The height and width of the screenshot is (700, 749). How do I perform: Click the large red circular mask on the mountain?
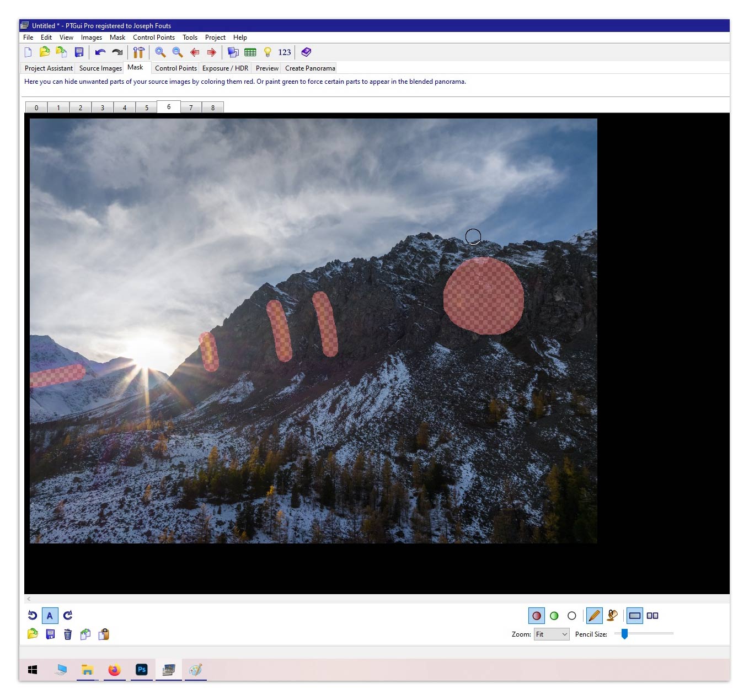coord(484,295)
